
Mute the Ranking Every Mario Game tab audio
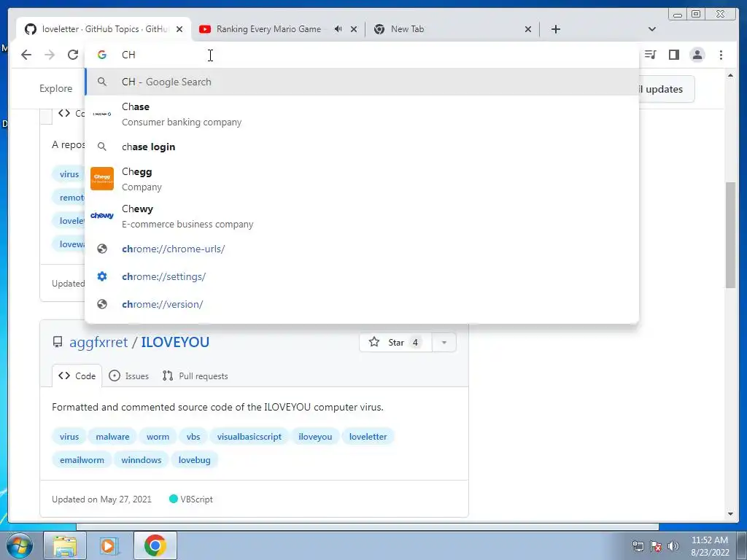[338, 29]
